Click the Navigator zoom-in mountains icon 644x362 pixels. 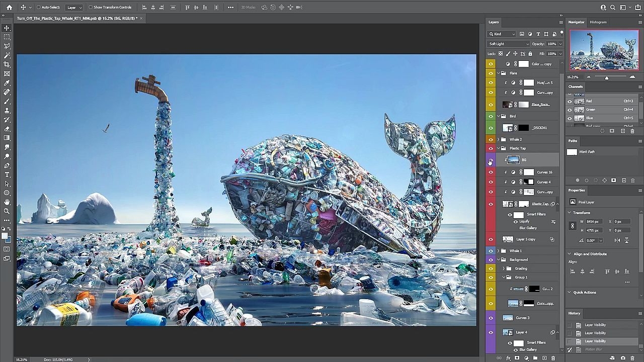point(632,77)
